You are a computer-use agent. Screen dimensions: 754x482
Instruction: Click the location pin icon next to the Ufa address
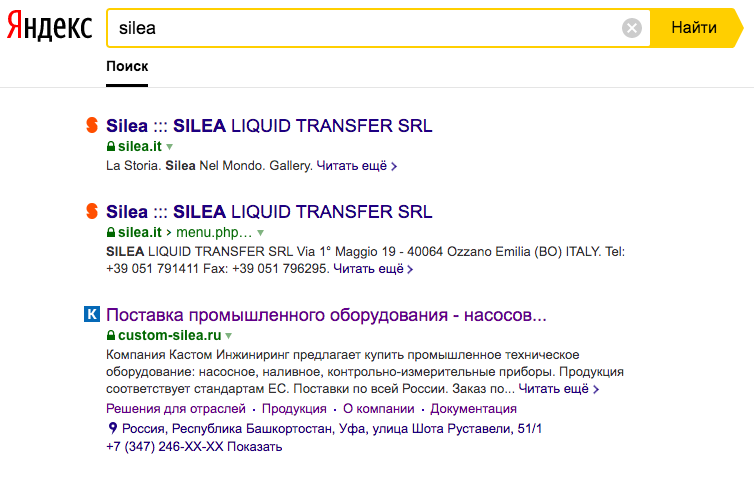(112, 428)
